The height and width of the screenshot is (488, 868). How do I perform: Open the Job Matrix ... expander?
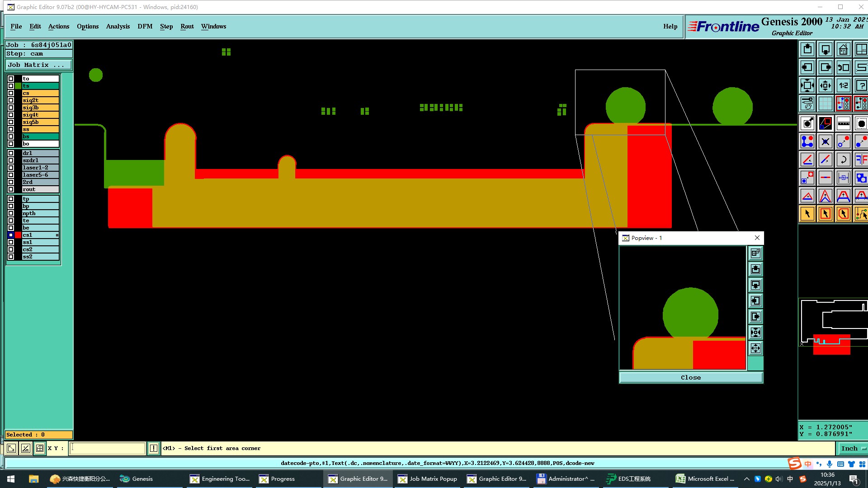[x=38, y=65]
